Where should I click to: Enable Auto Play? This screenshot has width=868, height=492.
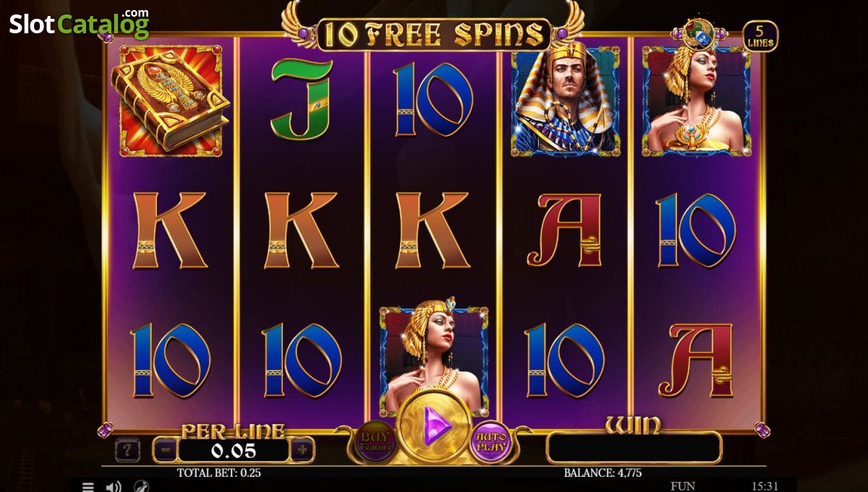(x=491, y=441)
